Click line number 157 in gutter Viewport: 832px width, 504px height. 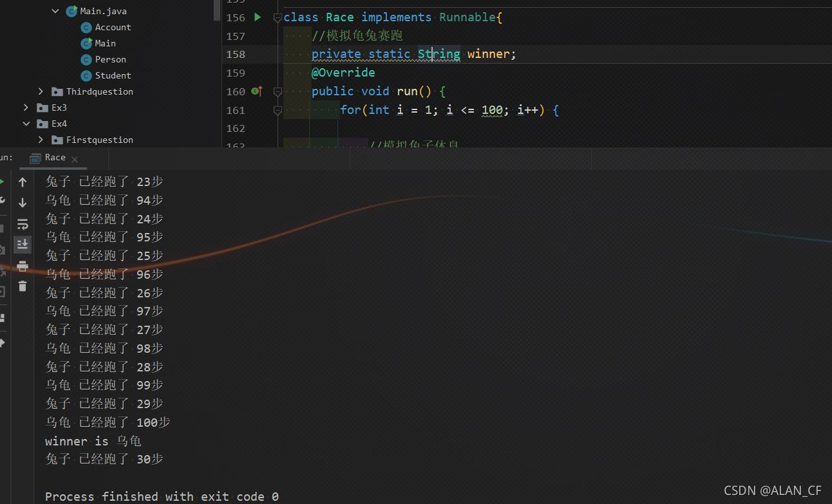click(236, 37)
